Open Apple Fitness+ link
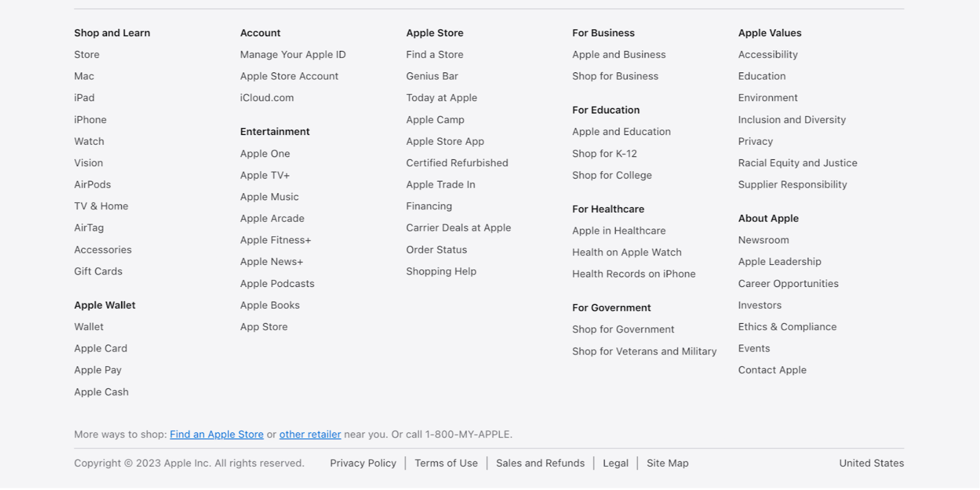The width and height of the screenshot is (980, 490). 276,240
